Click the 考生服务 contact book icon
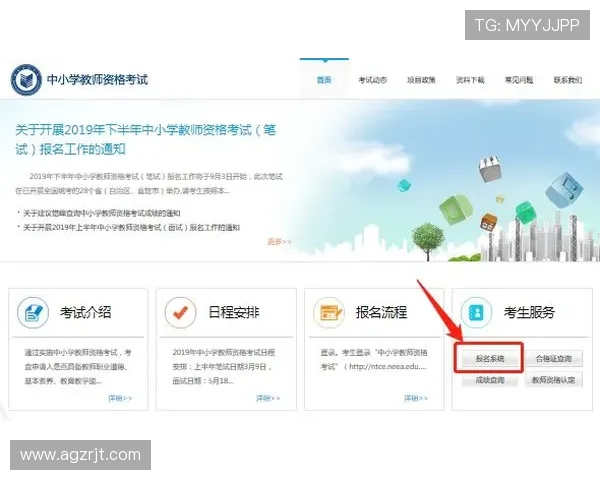Screen dimensions: 600x480 [x=476, y=313]
